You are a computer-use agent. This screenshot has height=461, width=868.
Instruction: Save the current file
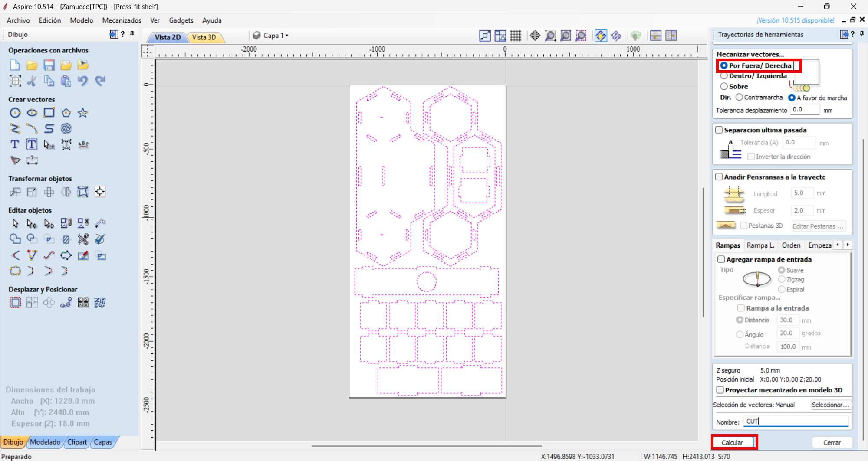(x=49, y=65)
